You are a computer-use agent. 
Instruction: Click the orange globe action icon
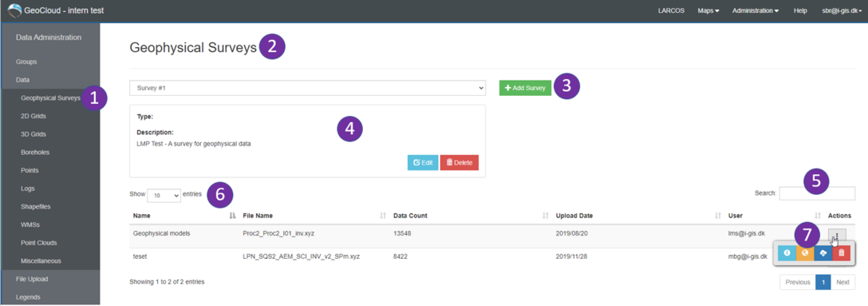coord(804,253)
